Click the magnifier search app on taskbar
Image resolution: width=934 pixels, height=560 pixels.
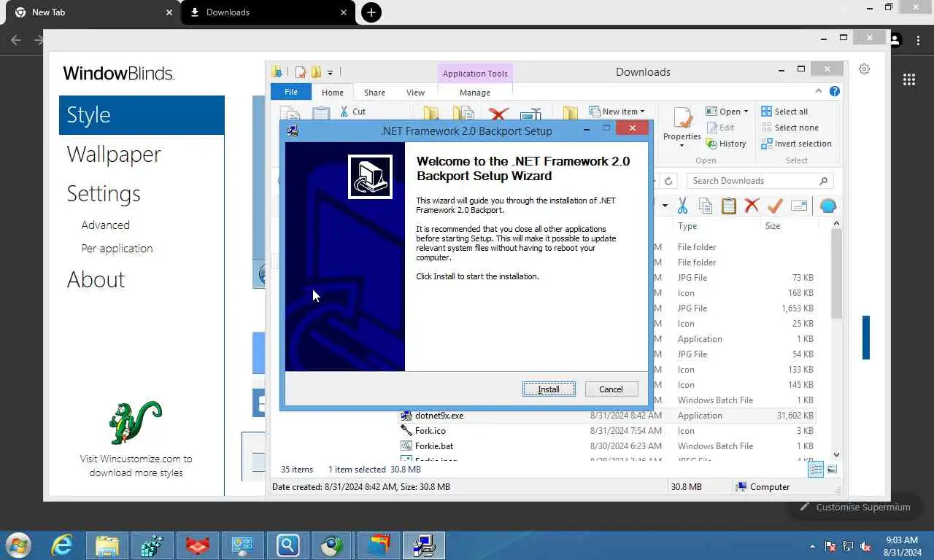point(287,545)
